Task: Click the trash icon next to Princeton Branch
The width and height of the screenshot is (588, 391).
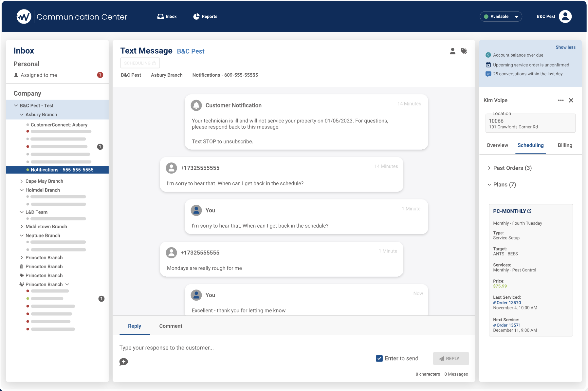Action: (21, 266)
